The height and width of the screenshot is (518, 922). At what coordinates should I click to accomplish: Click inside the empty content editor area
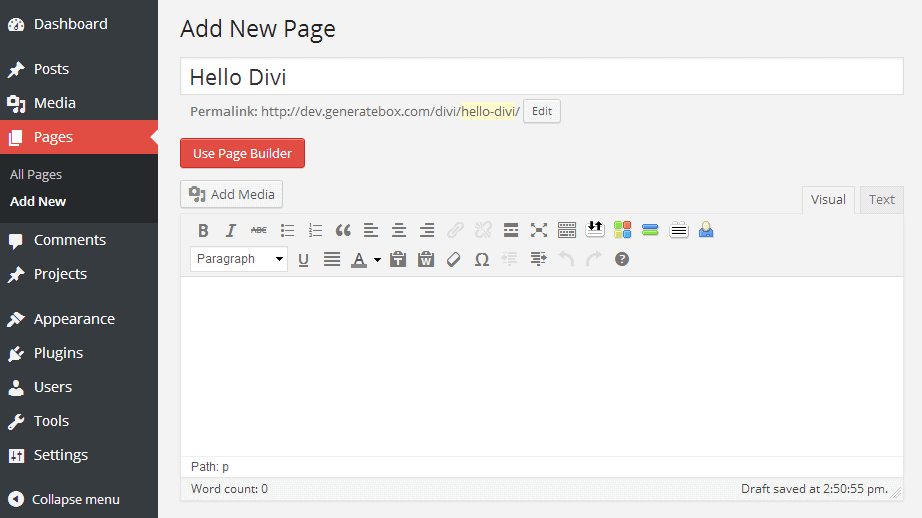pyautogui.click(x=542, y=366)
